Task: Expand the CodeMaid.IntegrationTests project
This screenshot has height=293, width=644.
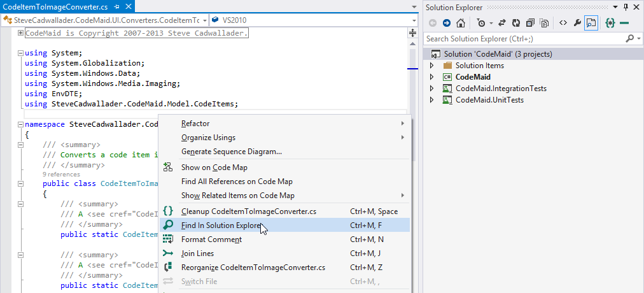Action: pyautogui.click(x=431, y=89)
